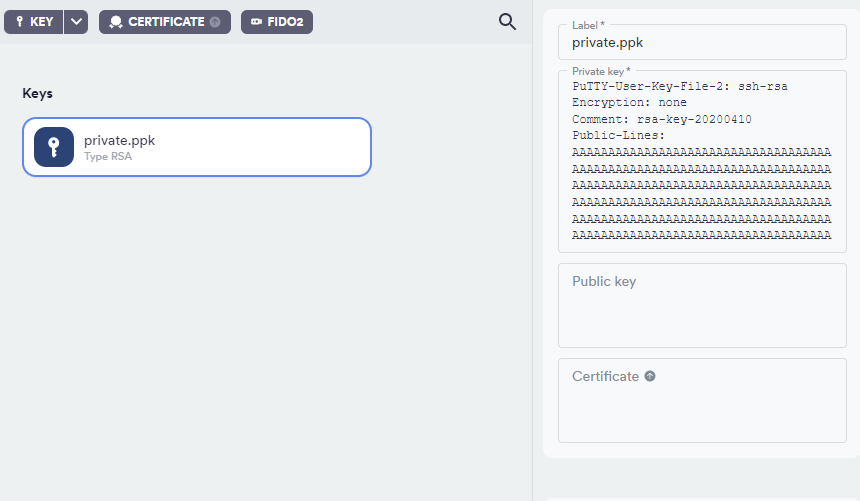
Task: Click the upgrade arrow badge on CERTIFICATE button
Action: pos(215,22)
